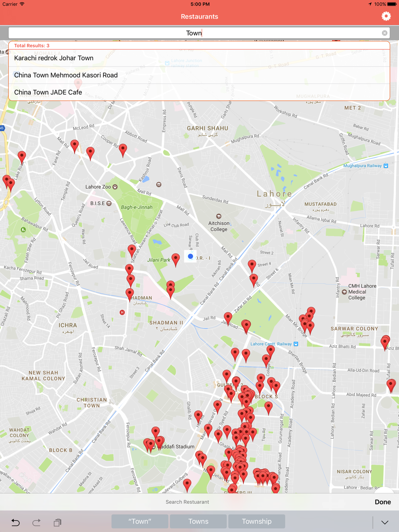Screen dimensions: 399x532
Task: Tap the Lahore Cantt. Railway station icon
Action: point(296,344)
